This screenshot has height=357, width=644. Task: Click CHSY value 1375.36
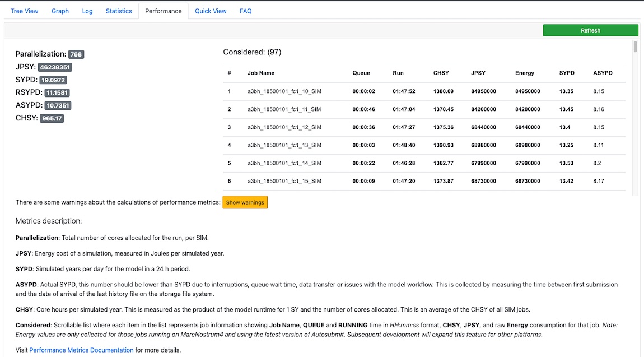443,127
